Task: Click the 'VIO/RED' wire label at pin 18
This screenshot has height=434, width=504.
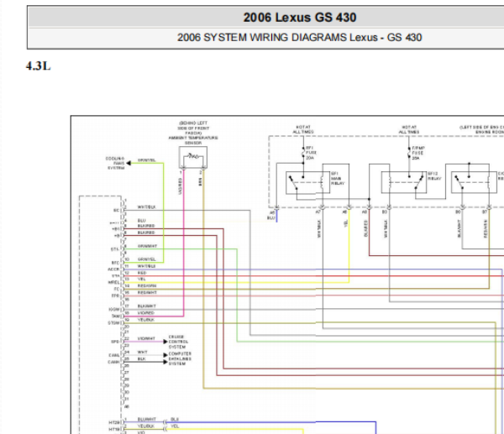Action: 146,313
